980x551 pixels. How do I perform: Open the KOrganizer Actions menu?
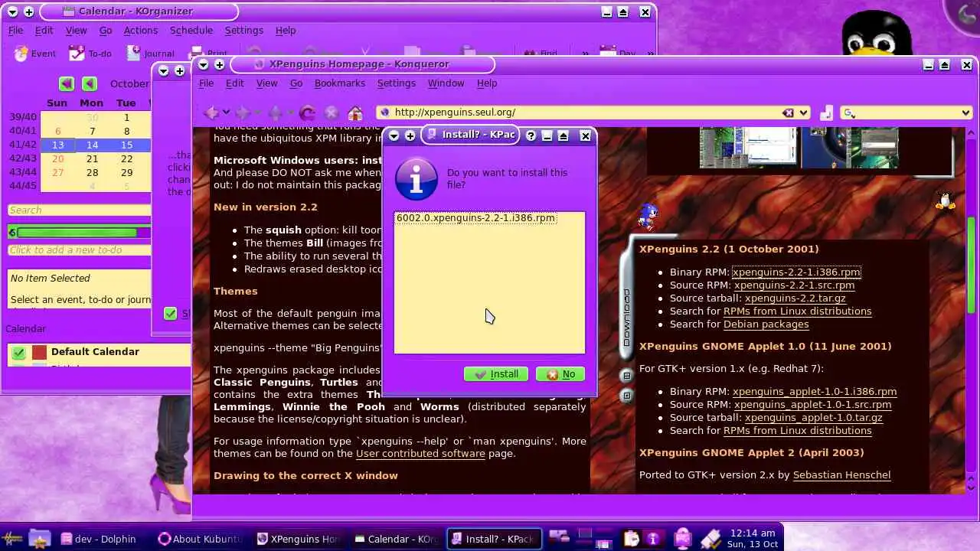tap(141, 30)
